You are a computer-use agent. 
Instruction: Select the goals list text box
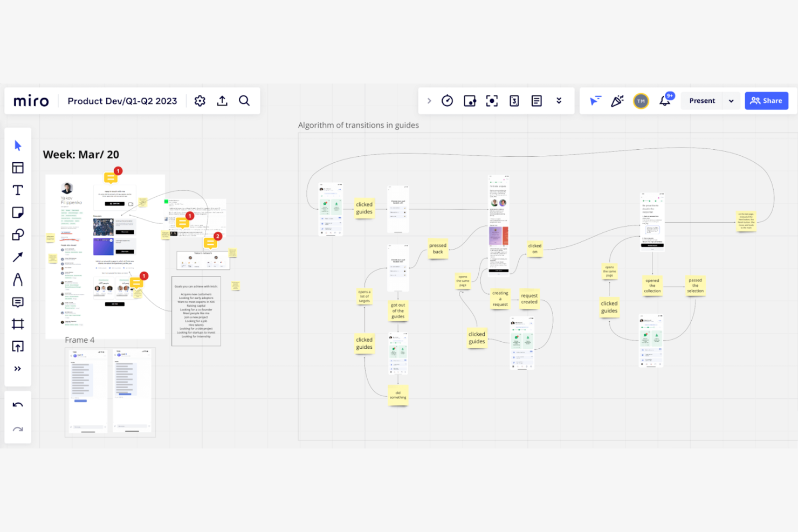pos(196,311)
